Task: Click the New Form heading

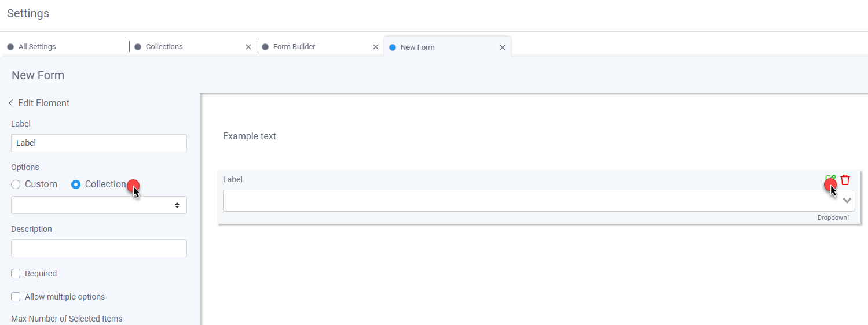Action: pos(38,75)
